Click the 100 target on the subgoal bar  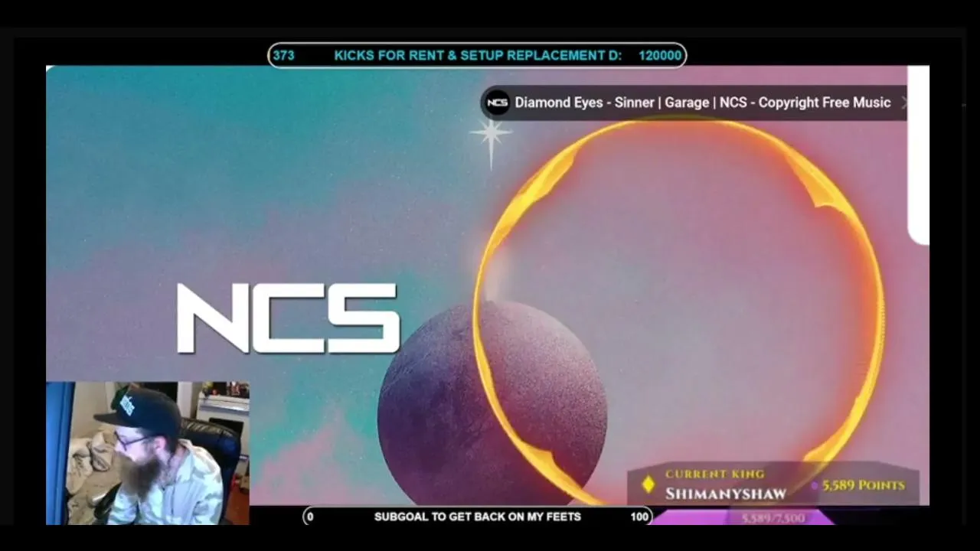tap(639, 517)
